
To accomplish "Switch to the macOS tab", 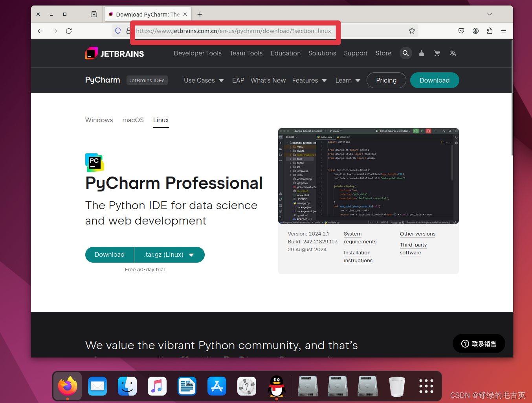I will point(133,120).
